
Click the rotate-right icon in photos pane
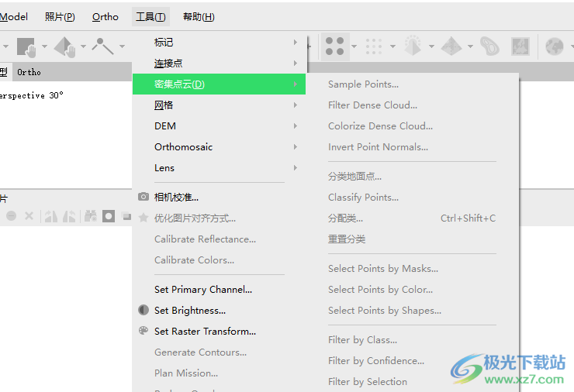click(x=69, y=216)
